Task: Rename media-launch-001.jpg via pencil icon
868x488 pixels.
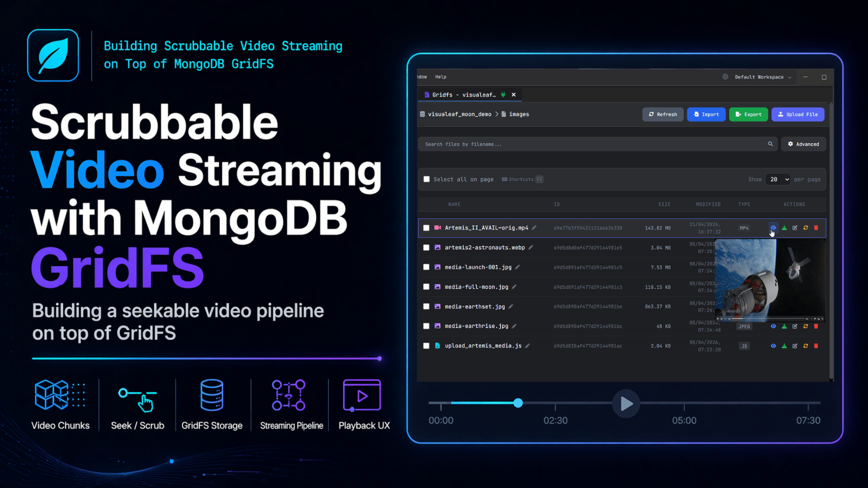Action: (517, 267)
